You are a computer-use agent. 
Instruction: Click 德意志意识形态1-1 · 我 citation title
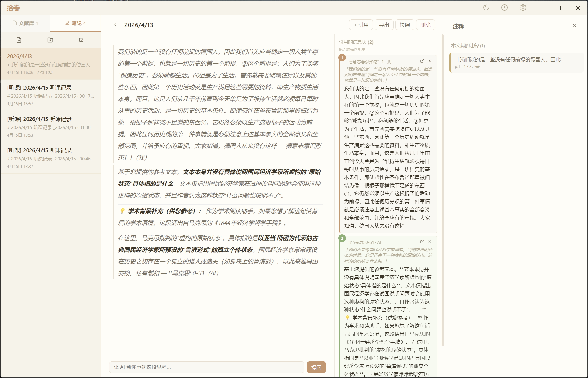click(x=370, y=62)
